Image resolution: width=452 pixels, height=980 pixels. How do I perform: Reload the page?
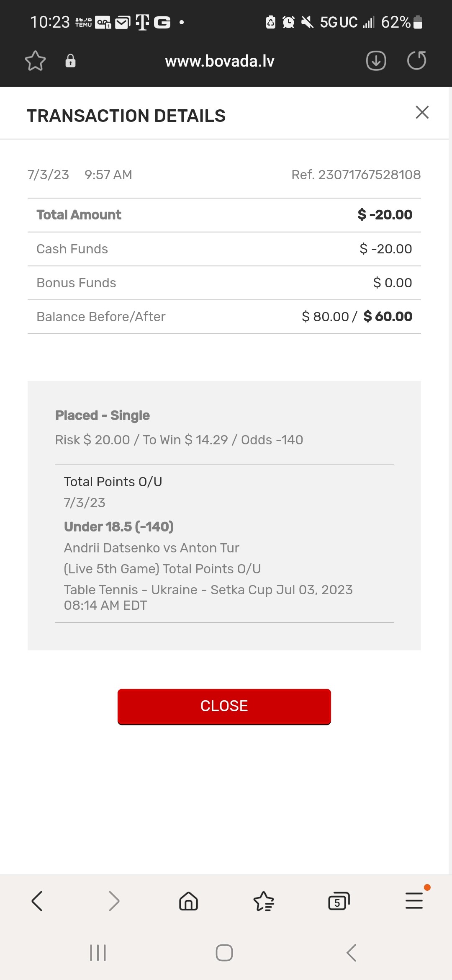[416, 61]
